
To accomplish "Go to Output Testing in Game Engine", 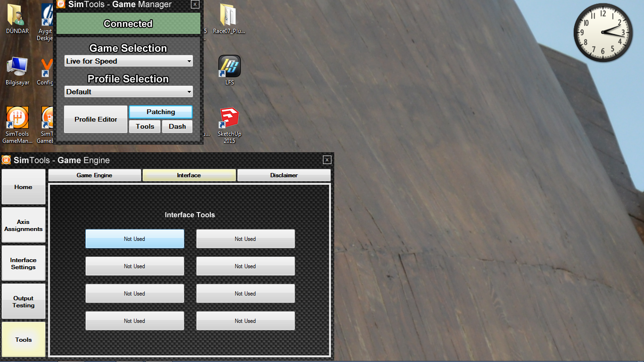I will (x=24, y=301).
